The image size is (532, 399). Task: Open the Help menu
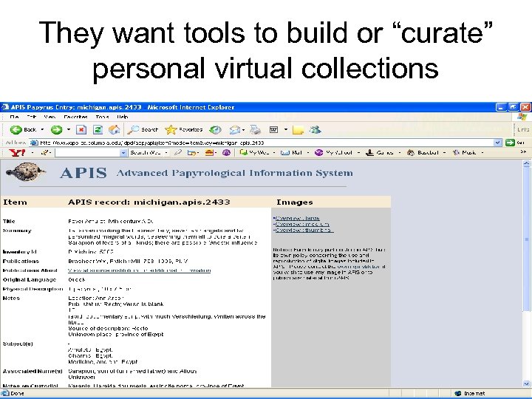pyautogui.click(x=122, y=117)
